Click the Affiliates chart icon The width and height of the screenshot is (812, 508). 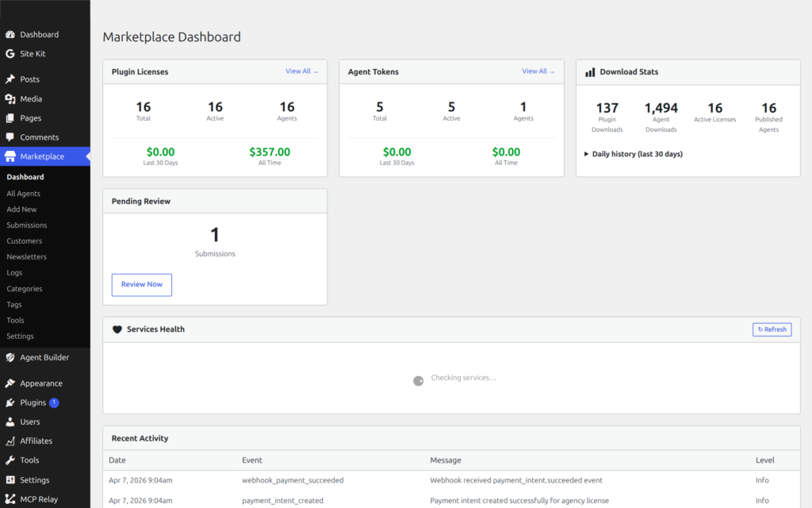click(10, 441)
